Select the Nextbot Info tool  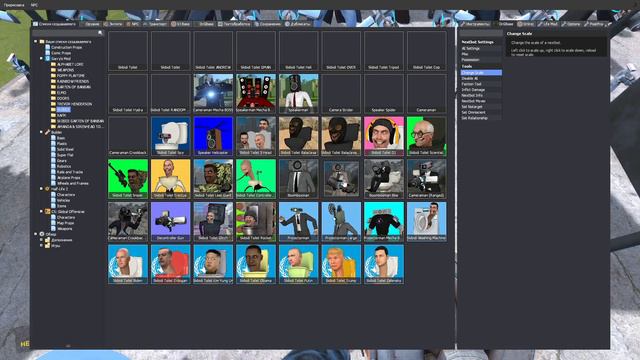481,96
